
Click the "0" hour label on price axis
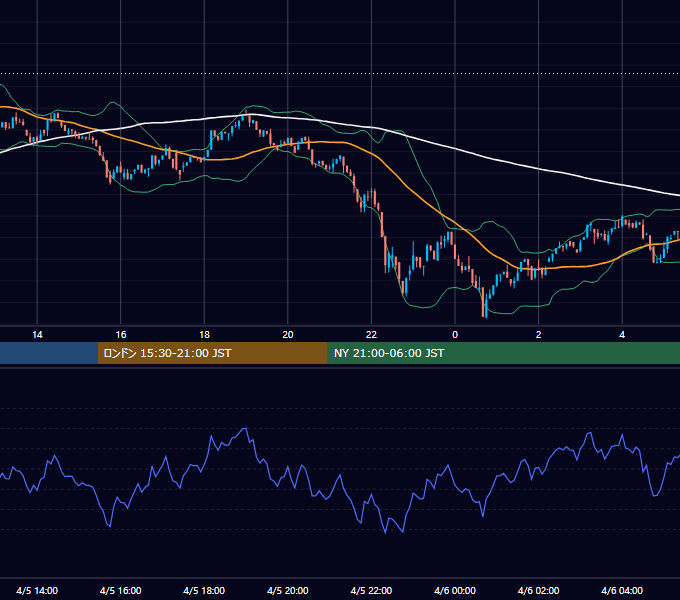pos(455,335)
